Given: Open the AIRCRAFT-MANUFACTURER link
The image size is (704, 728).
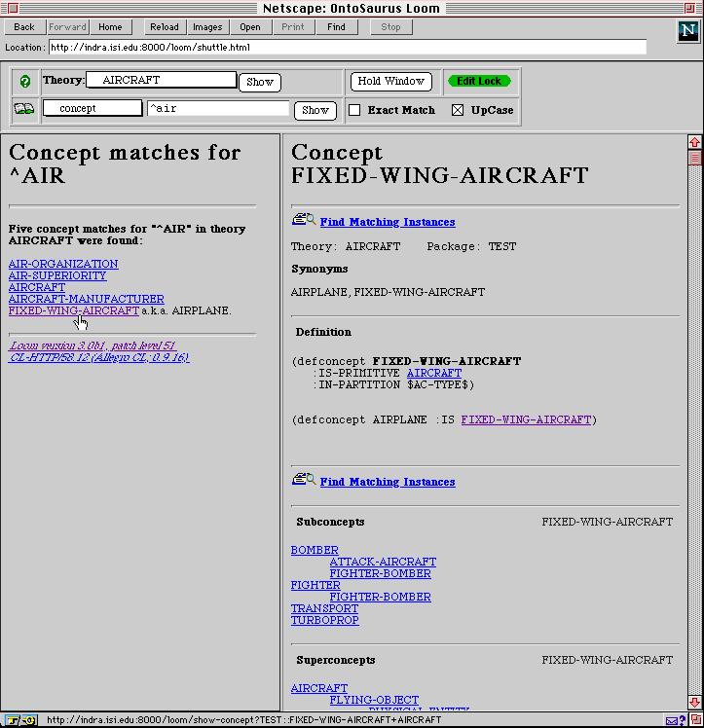Looking at the screenshot, I should point(87,299).
